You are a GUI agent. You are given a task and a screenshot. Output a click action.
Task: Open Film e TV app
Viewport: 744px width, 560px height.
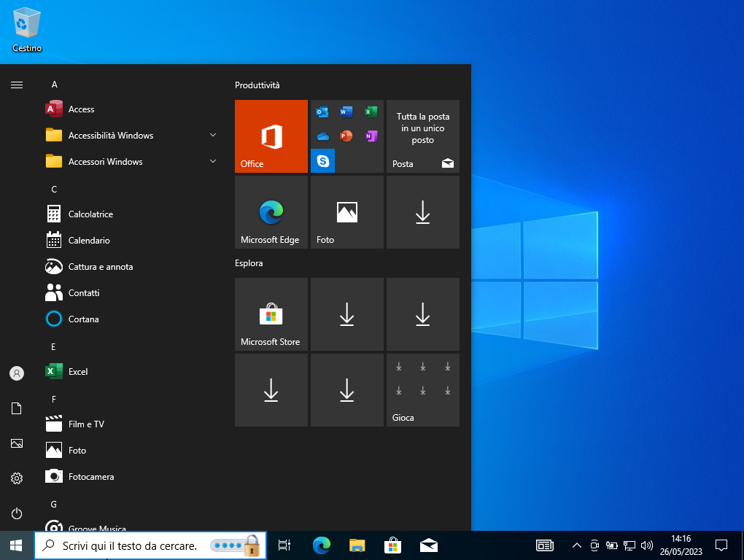[x=131, y=424]
